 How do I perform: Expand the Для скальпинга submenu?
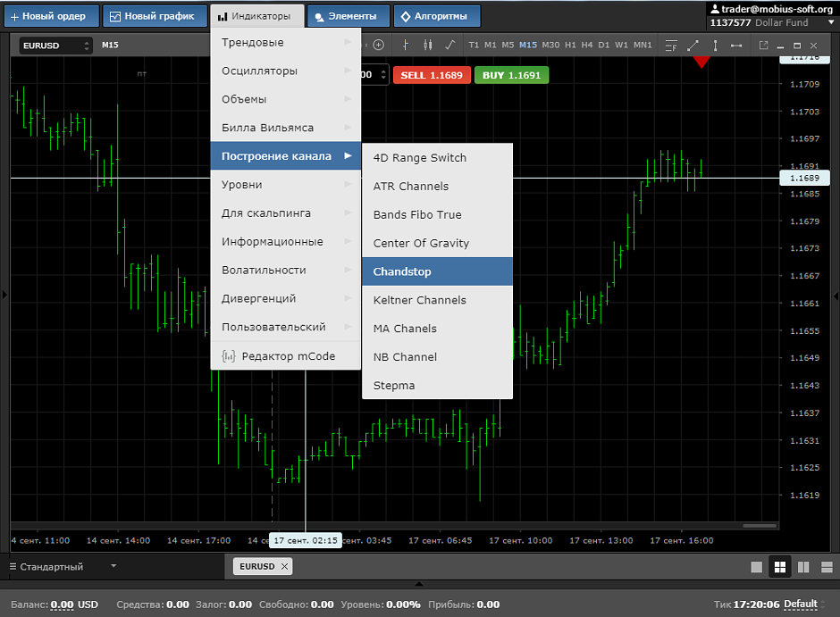coord(286,213)
